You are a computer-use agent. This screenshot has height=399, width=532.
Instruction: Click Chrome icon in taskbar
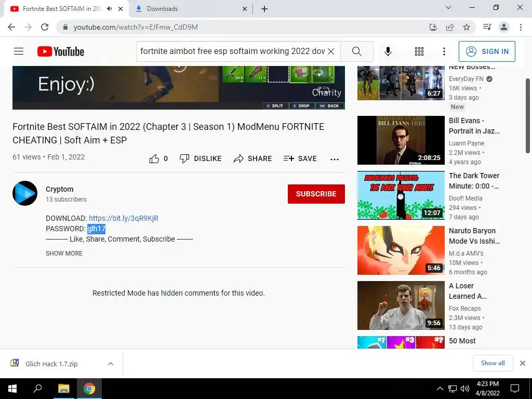89,389
